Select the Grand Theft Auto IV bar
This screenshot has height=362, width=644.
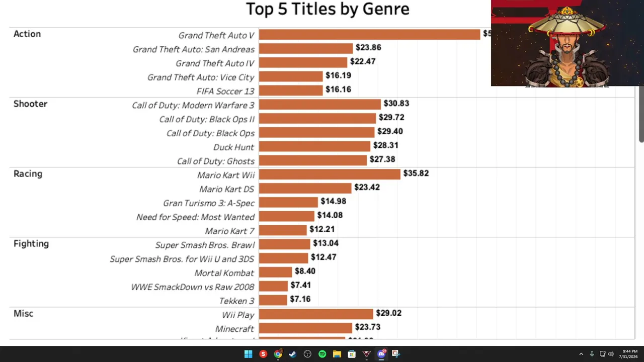(303, 62)
